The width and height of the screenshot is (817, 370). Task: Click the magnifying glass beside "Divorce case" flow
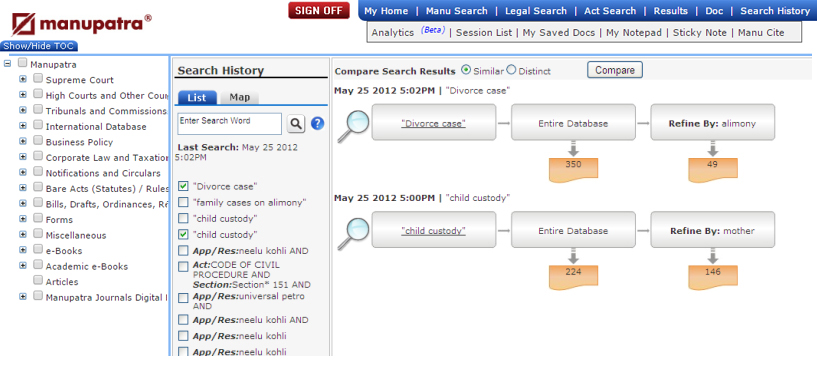click(353, 126)
